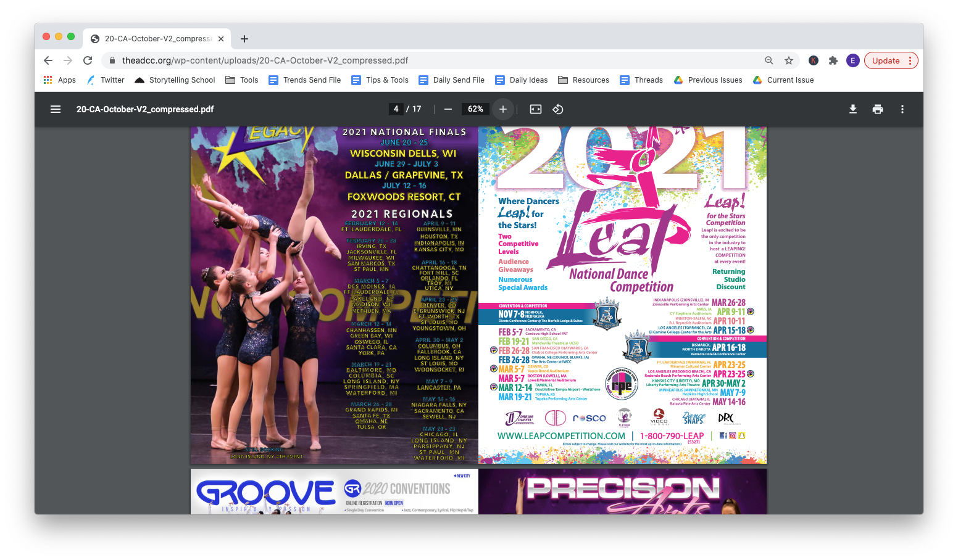This screenshot has height=560, width=958.
Task: Click the '2021 NATIONAL FINALS' heading
Action: tap(404, 132)
